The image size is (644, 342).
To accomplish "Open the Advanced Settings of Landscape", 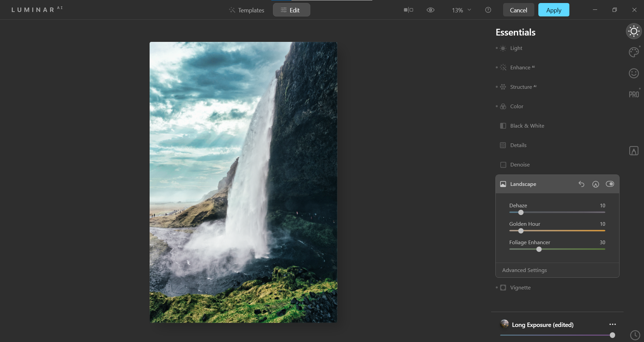I will point(524,270).
